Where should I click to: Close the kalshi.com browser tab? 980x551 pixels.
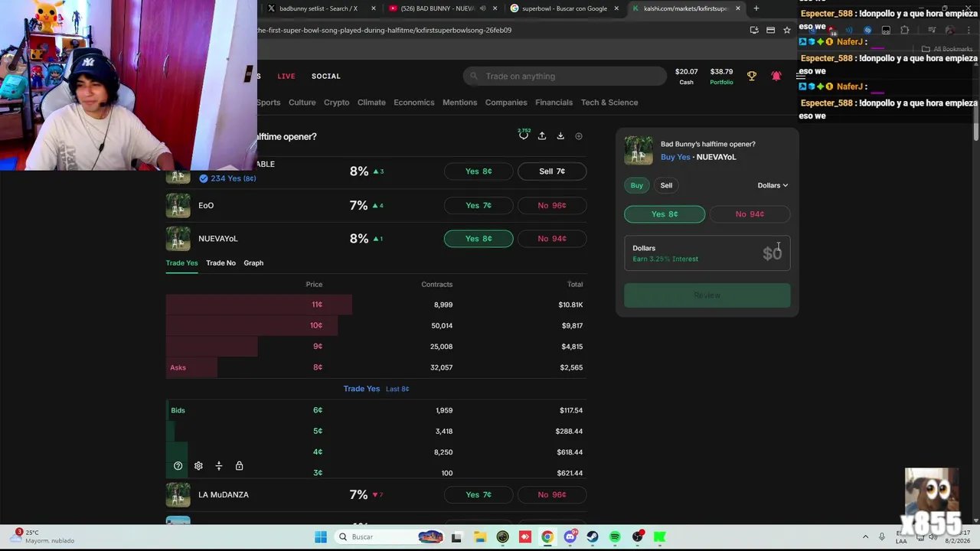click(x=737, y=8)
